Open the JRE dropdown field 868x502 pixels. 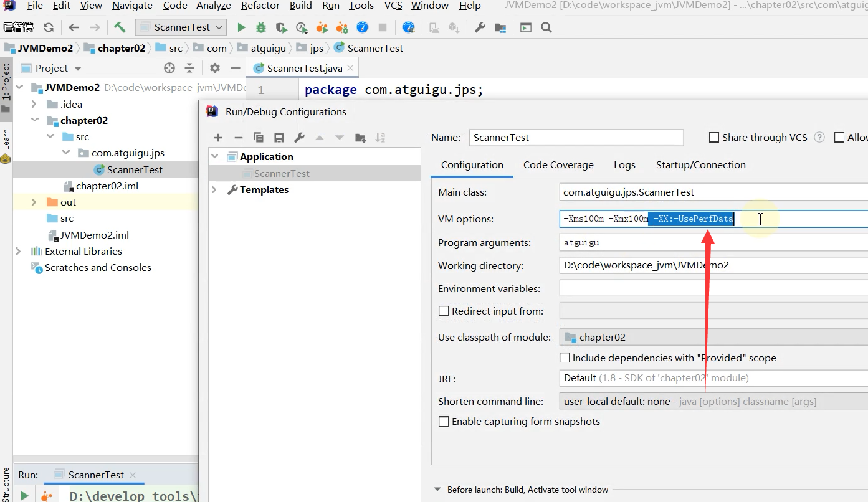(713, 377)
